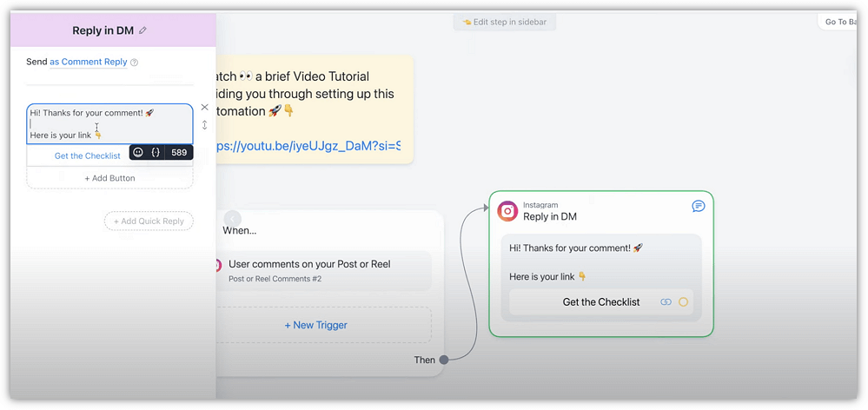Click the Hi! Thanks for your comment text in node

[576, 248]
